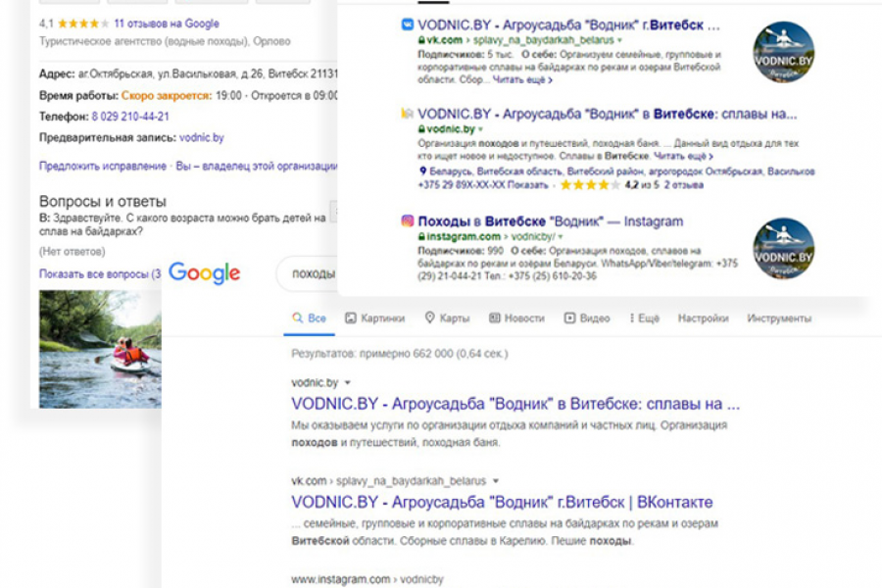882x588 pixels.
Task: Click "Показать все вопросы" link
Action: (100, 274)
